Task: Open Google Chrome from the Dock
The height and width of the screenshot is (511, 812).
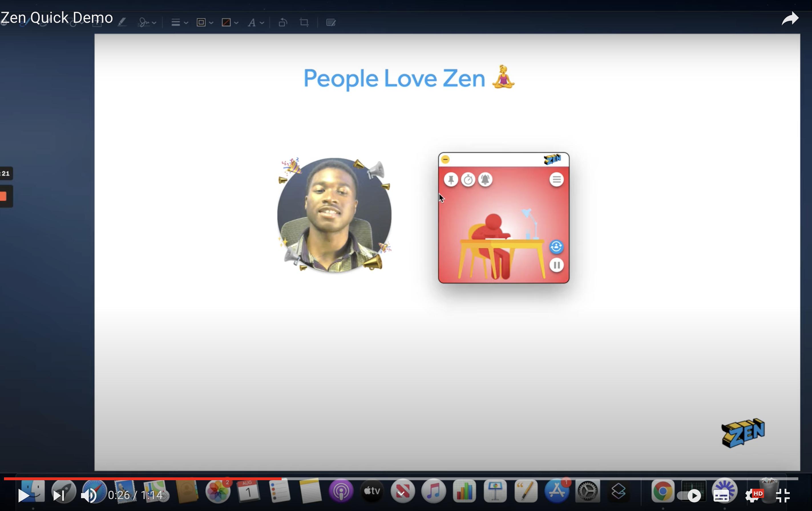Action: (662, 491)
